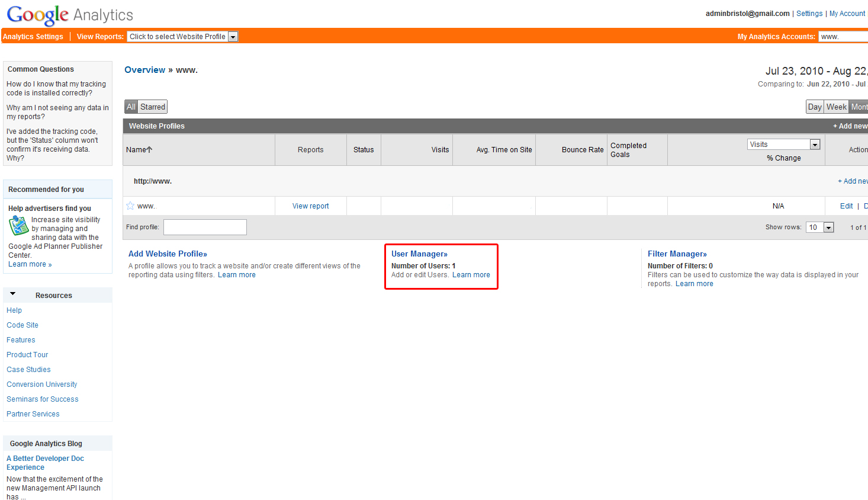Star the www. profile row
868x500 pixels.
[130, 206]
